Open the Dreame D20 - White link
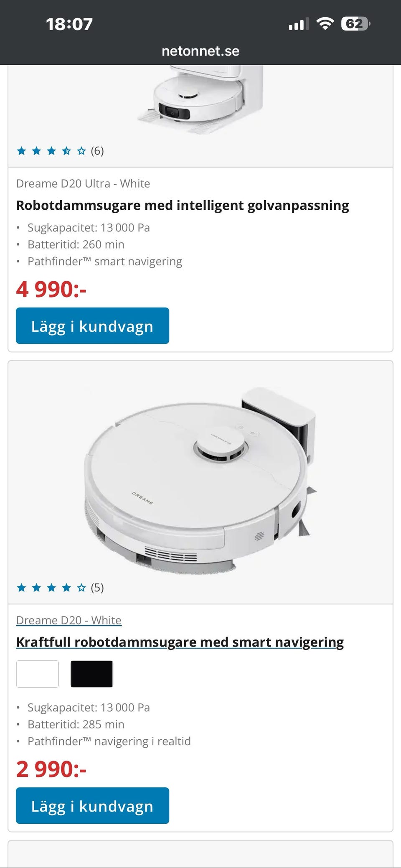The image size is (401, 868). [69, 620]
